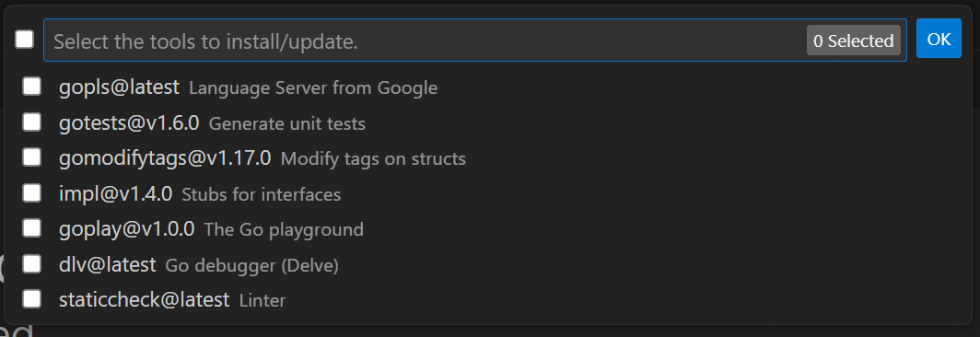Check the impl@v1.4.0 checkbox
980x337 pixels.
click(32, 192)
